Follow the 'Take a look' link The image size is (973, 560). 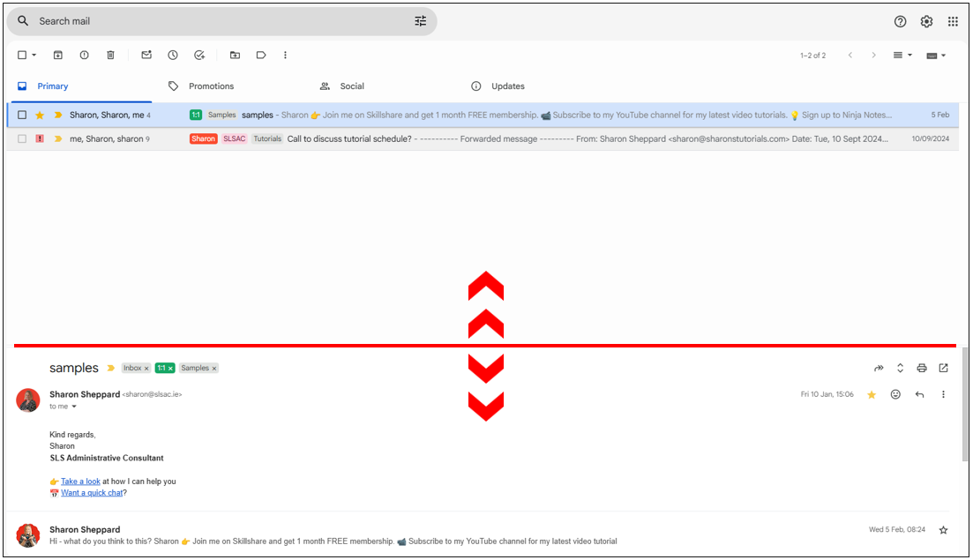(x=80, y=482)
